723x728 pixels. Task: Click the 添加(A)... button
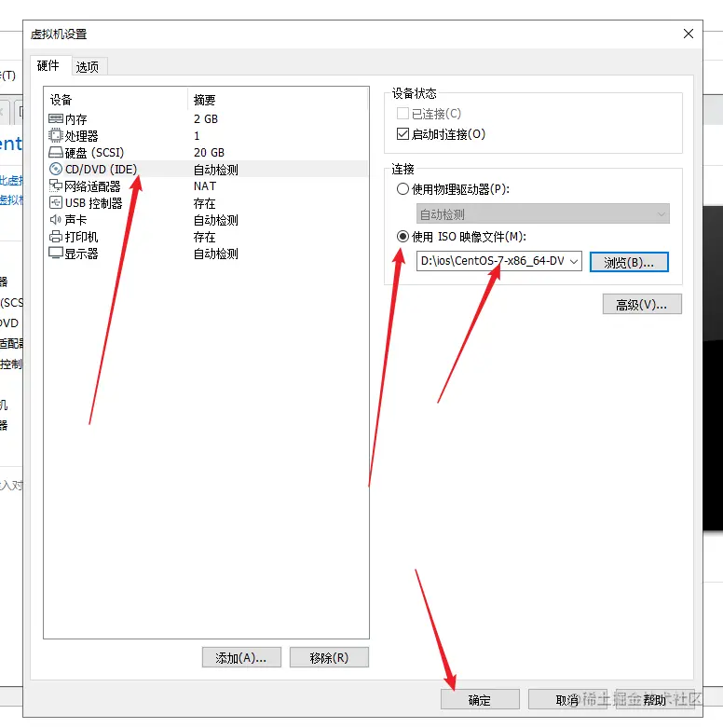click(x=241, y=657)
